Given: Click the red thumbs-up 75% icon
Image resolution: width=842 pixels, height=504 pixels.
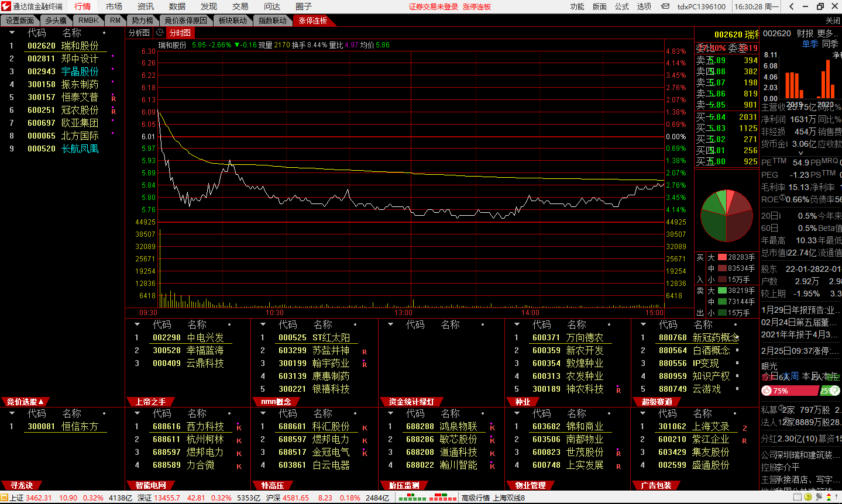Looking at the screenshot, I should point(767,391).
